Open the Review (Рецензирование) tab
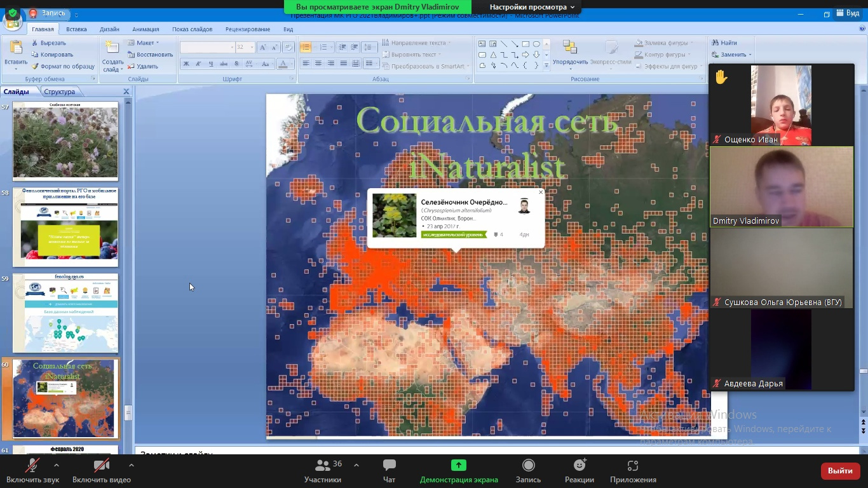 248,29
